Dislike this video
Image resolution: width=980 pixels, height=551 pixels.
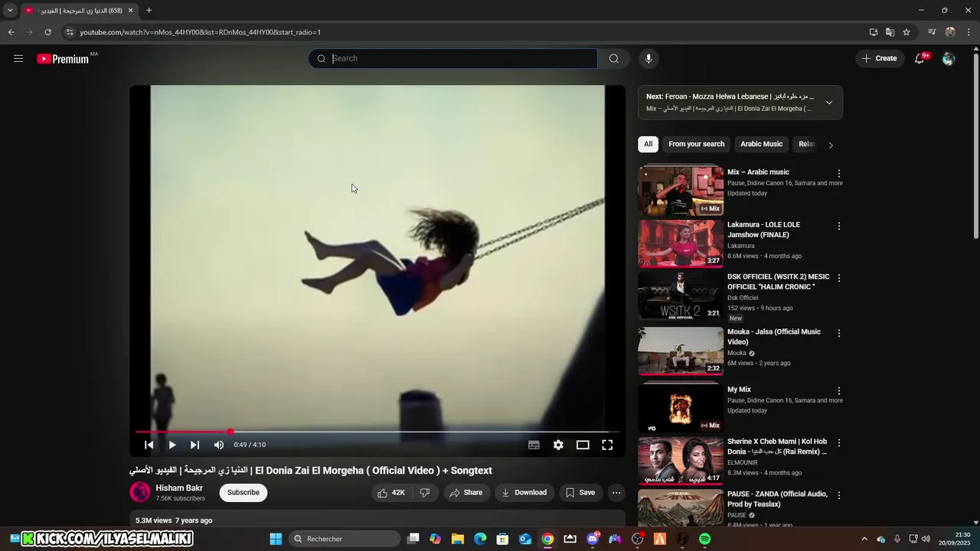(x=426, y=493)
